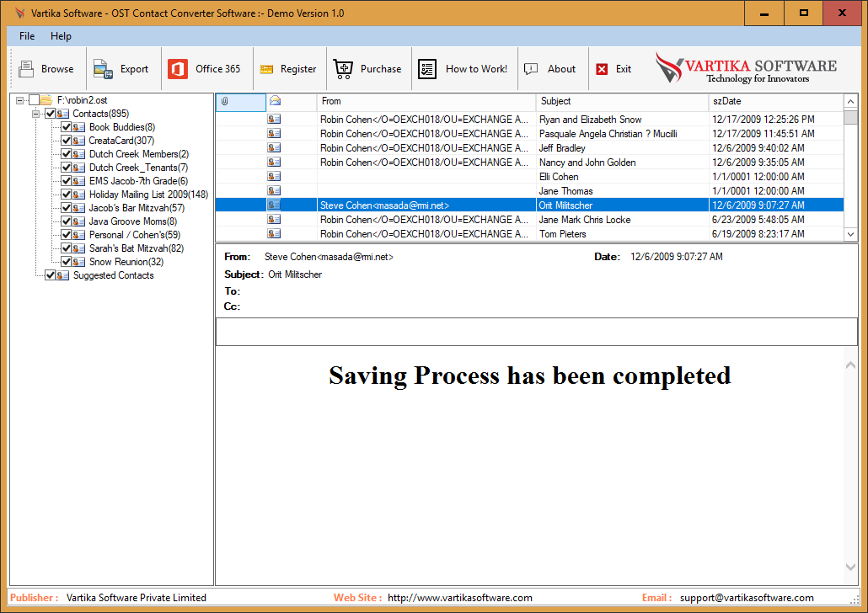Click the contact card icon for Jeff Bradley row
The width and height of the screenshot is (868, 613).
(274, 147)
